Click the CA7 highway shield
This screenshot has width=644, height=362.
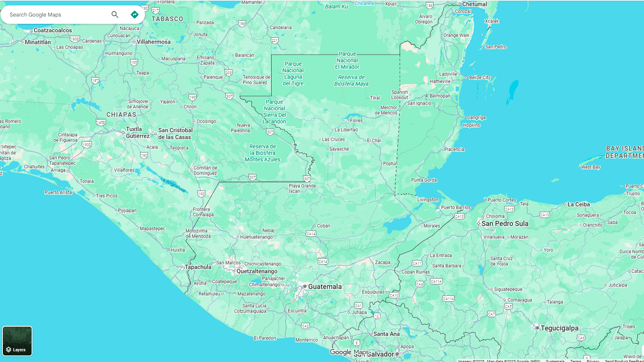(x=492, y=313)
